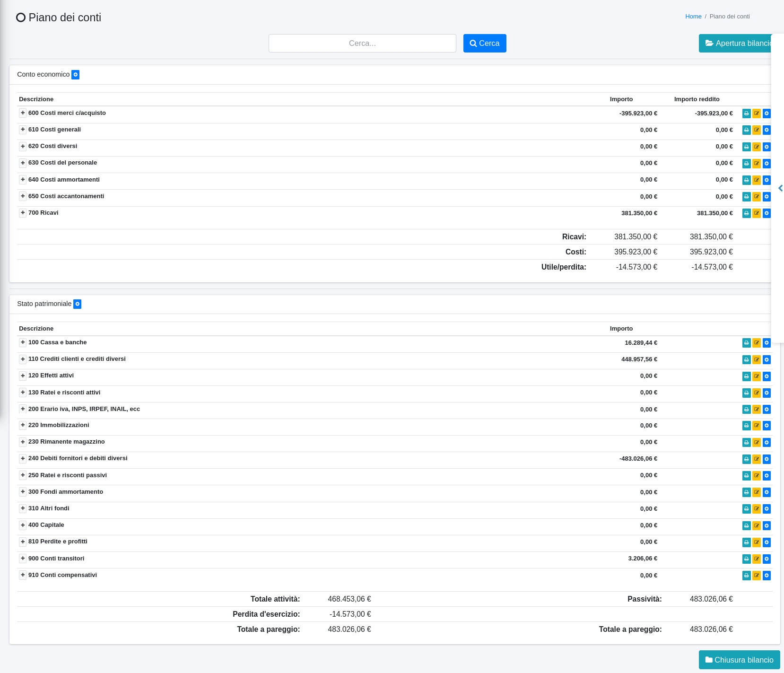The height and width of the screenshot is (673, 784).
Task: Expand the 700 Ricavi row
Action: tap(23, 213)
